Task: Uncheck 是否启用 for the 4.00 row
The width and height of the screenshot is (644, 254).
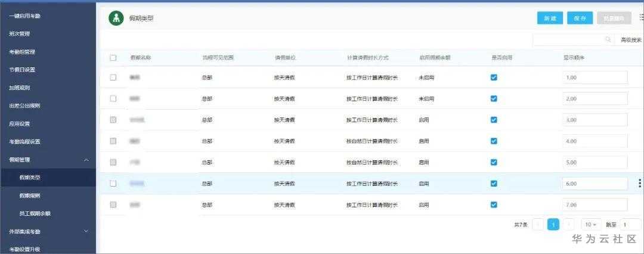Action: (x=494, y=141)
